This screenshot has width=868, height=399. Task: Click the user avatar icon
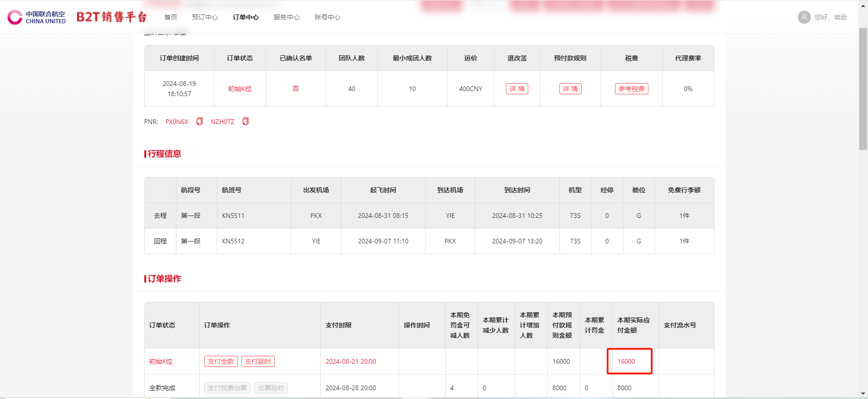tap(804, 17)
